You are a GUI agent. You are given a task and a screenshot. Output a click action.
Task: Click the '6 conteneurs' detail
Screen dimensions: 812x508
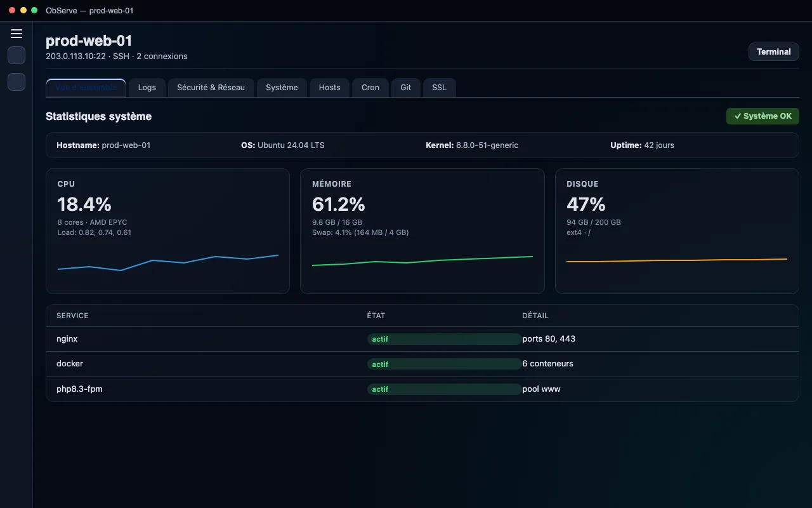coord(547,364)
